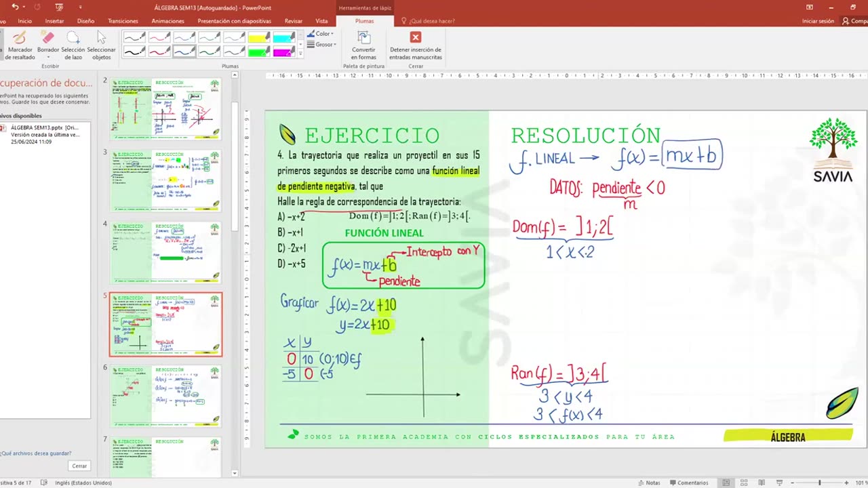The image size is (868, 488).
Task: Click zoom in plus button
Action: coord(846,483)
